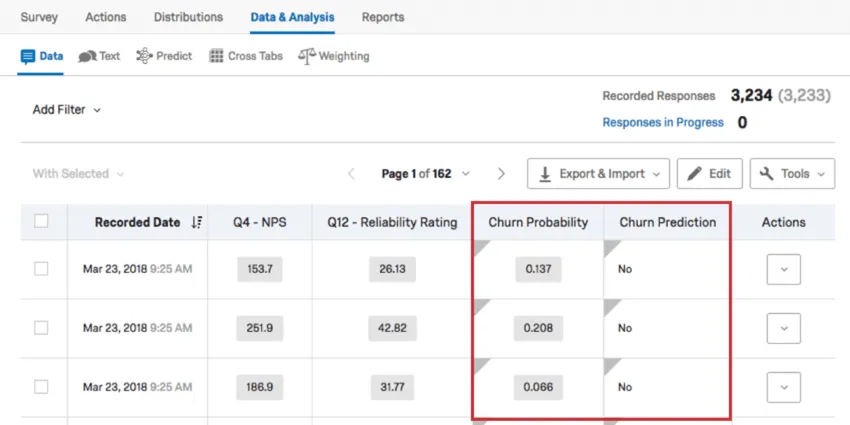Open the Data sub-tab icon
850x425 pixels.
click(28, 56)
